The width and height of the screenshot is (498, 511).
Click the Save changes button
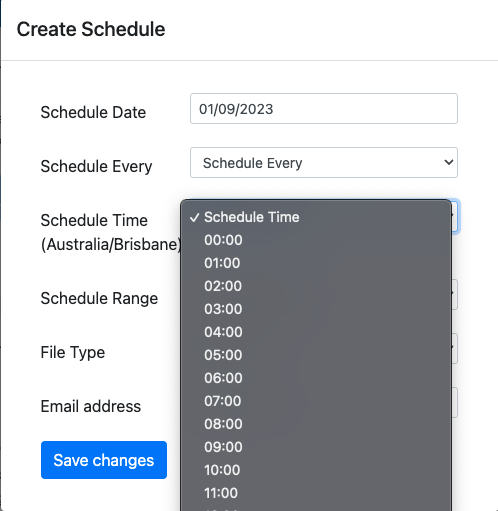(104, 460)
